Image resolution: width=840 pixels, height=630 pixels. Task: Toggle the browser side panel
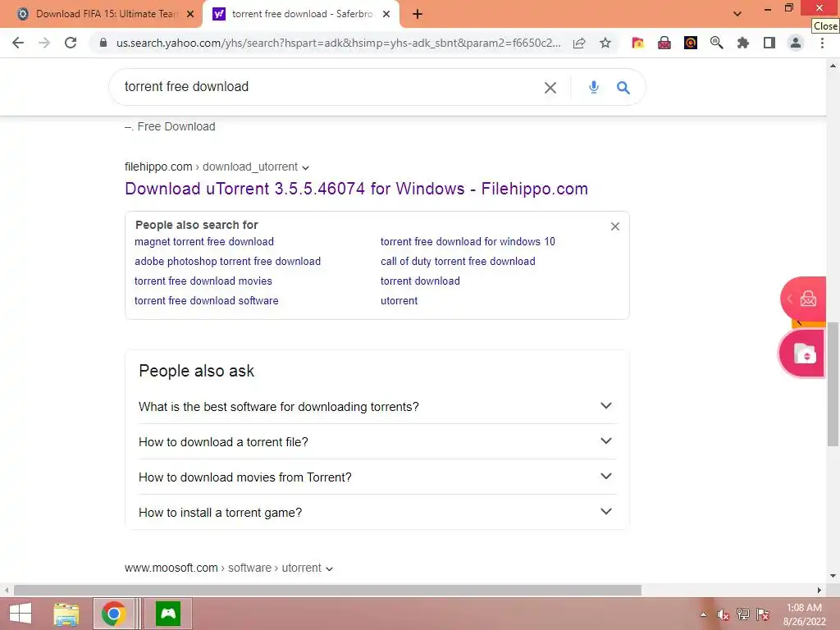(769, 43)
